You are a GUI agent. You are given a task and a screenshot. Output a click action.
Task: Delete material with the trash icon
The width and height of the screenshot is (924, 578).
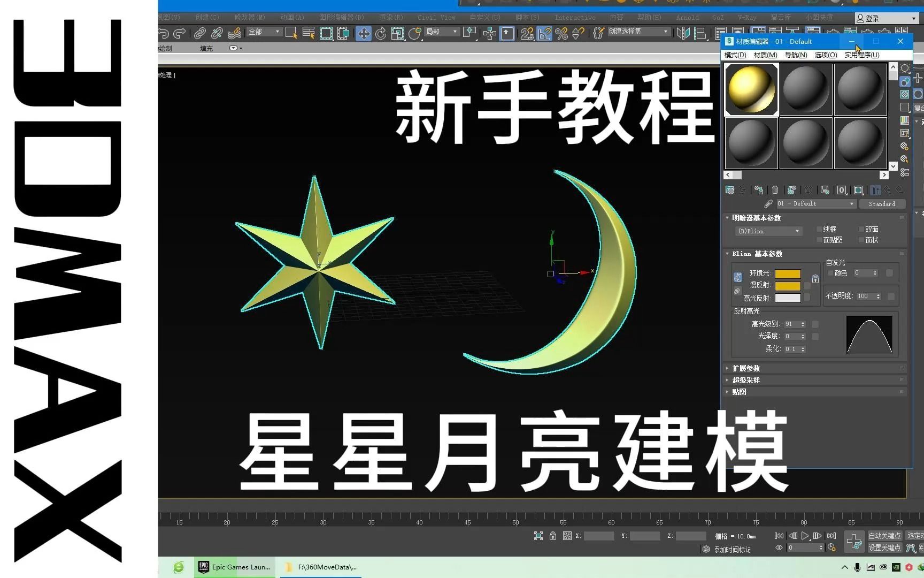pos(775,190)
